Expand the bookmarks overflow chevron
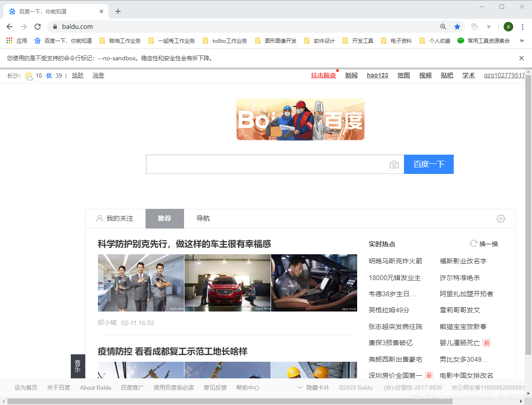The image size is (532, 405). click(522, 41)
